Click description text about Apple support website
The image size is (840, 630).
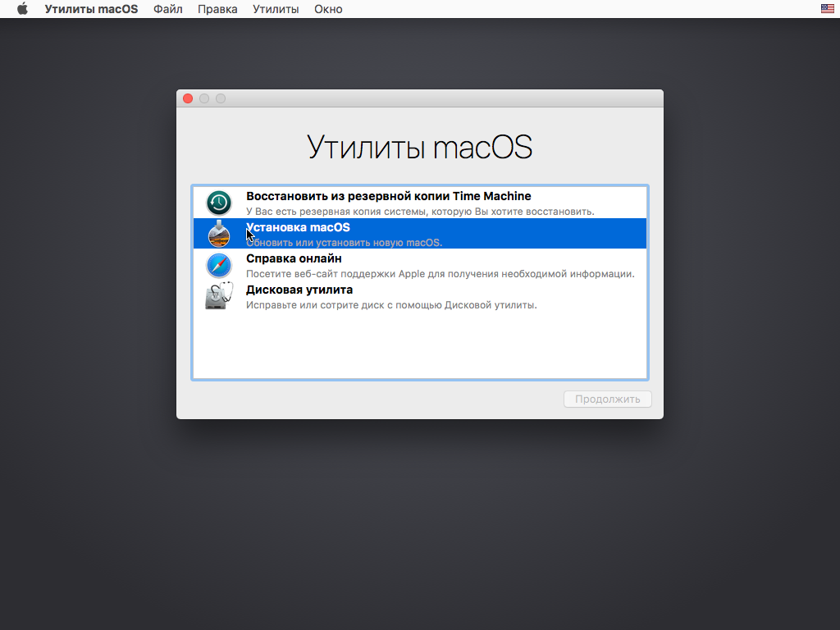(x=440, y=274)
